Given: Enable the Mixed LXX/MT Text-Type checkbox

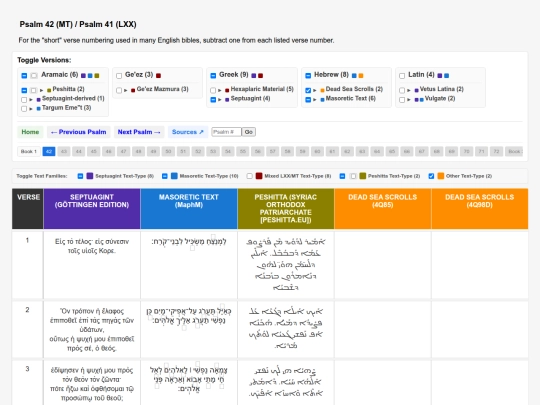Looking at the screenshot, I should coord(250,176).
